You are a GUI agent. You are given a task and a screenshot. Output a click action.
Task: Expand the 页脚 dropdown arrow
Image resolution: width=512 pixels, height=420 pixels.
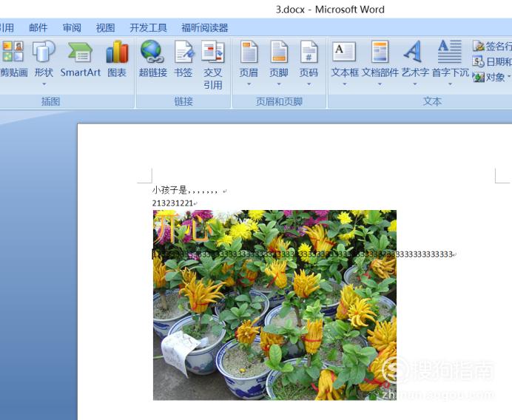click(279, 84)
